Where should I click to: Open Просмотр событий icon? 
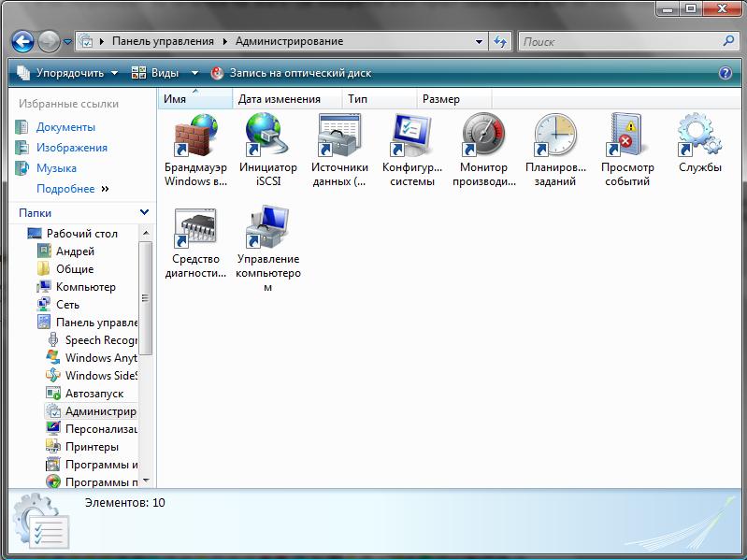coord(626,136)
